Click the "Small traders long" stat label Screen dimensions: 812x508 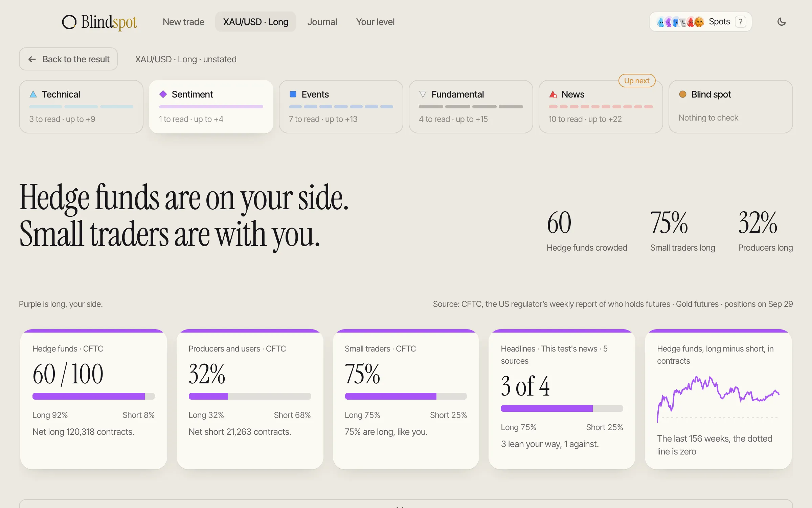point(683,248)
